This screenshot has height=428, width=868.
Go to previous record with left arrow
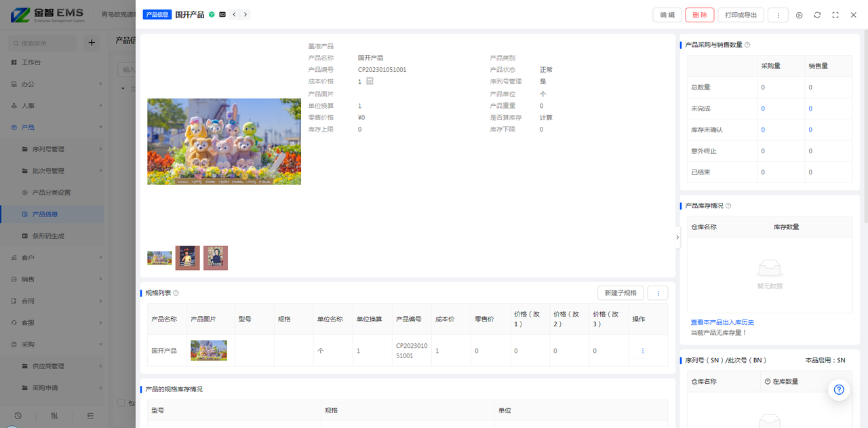pos(235,14)
